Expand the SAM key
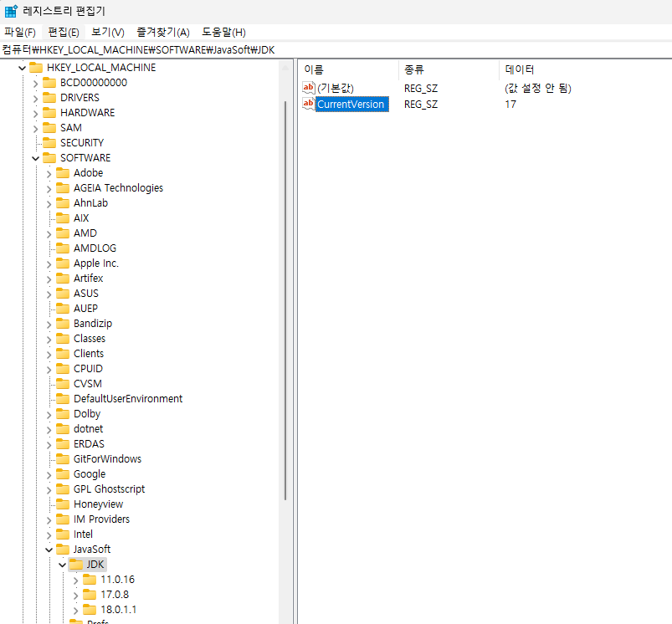Screen dimensions: 672x624 point(36,129)
